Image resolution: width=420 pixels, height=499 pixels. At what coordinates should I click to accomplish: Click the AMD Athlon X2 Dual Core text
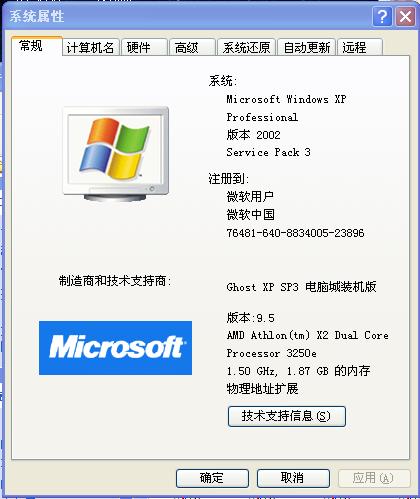[x=307, y=335]
